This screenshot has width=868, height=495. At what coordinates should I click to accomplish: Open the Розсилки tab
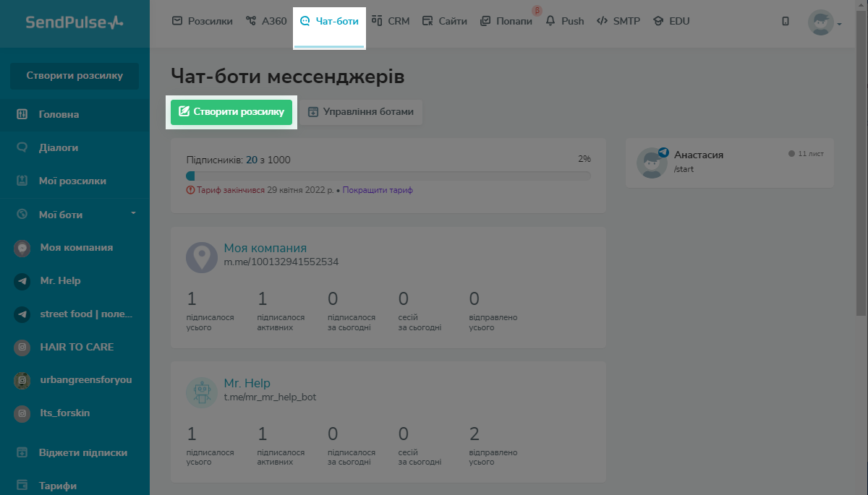[203, 21]
